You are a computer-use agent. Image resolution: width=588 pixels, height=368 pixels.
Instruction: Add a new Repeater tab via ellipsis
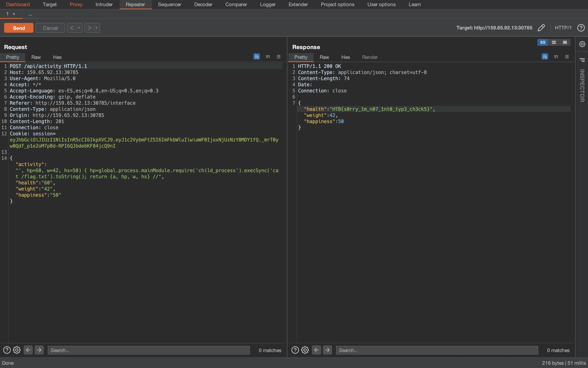pyautogui.click(x=30, y=14)
